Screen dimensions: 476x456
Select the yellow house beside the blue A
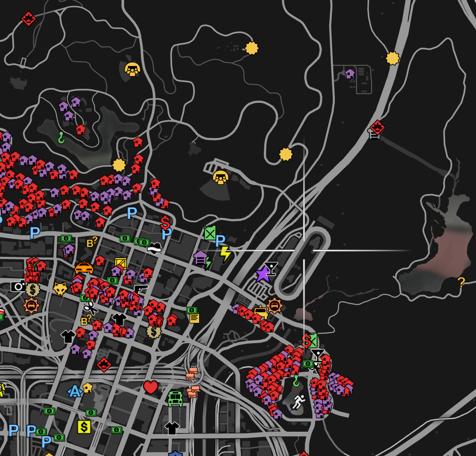pyautogui.click(x=87, y=388)
